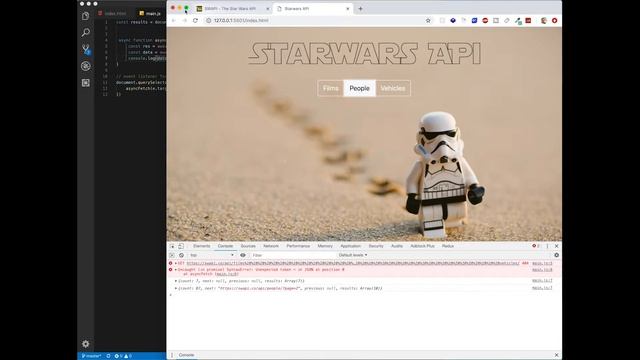Image resolution: width=640 pixels, height=360 pixels.
Task: Click main.js link beside the GET error
Action: [542, 263]
